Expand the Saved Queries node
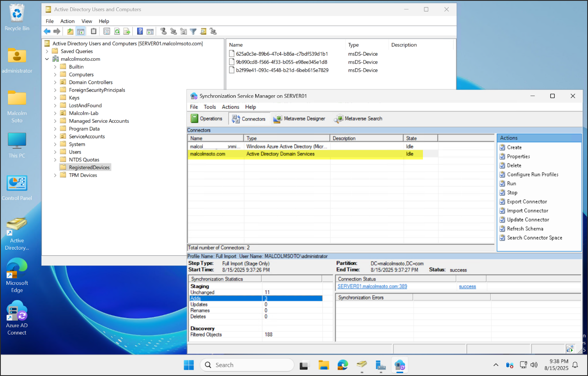 click(x=47, y=51)
